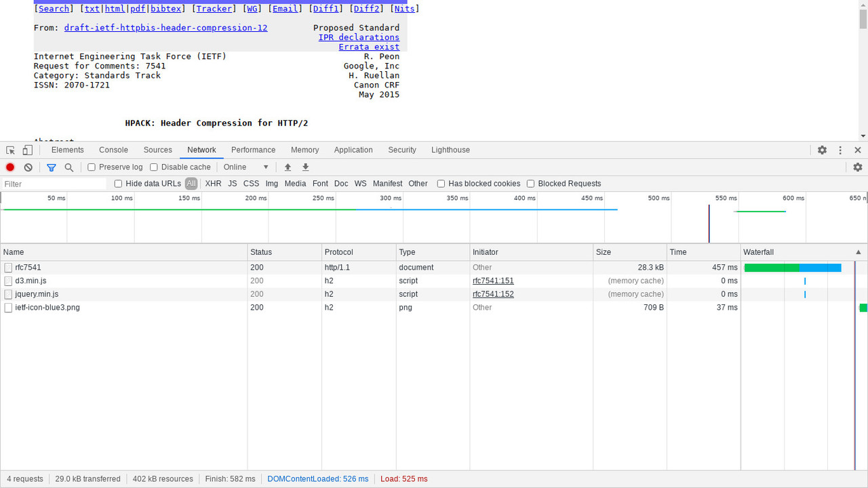Image resolution: width=868 pixels, height=488 pixels.
Task: Toggle the filter funnel icon
Action: tap(51, 167)
